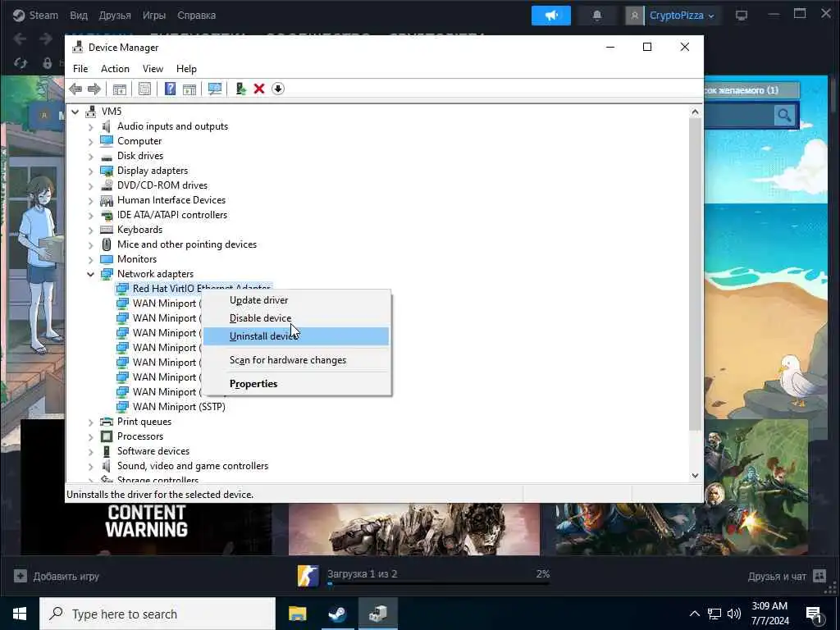Click the red X Uninstall device toolbar icon
This screenshot has height=630, width=840.
pos(258,89)
